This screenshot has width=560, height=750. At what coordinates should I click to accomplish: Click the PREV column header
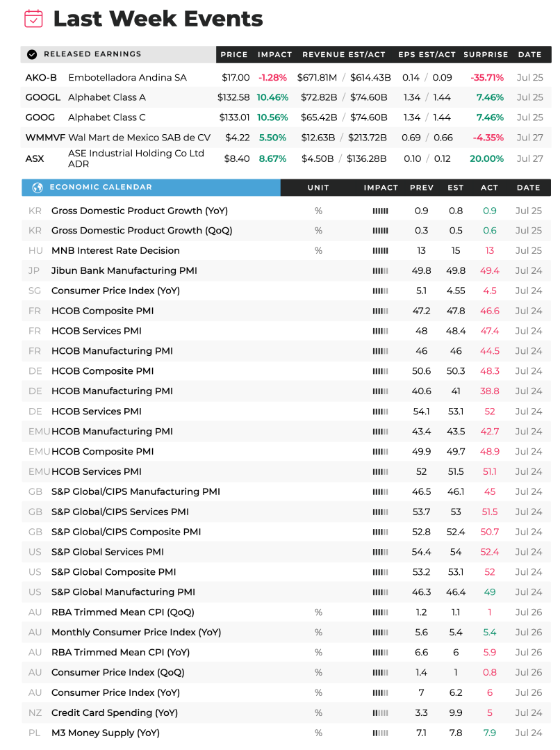(x=421, y=188)
